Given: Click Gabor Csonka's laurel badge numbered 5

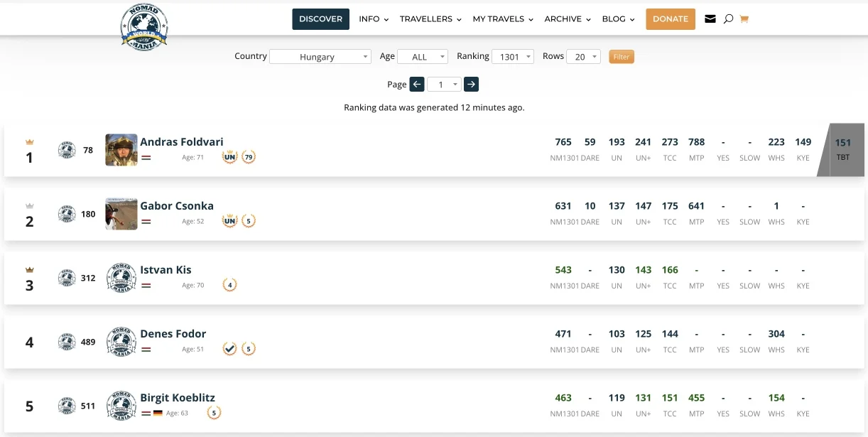Looking at the screenshot, I should tap(248, 221).
